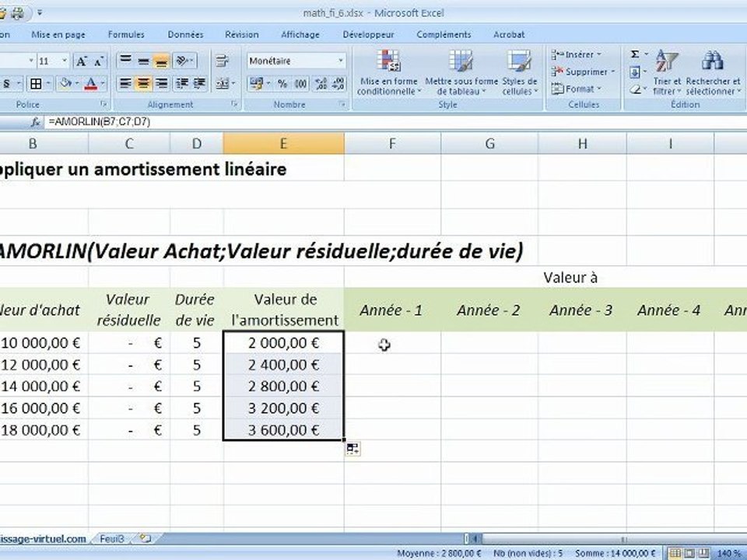Click the 140 % zoom level
The width and height of the screenshot is (747, 560).
tap(729, 553)
